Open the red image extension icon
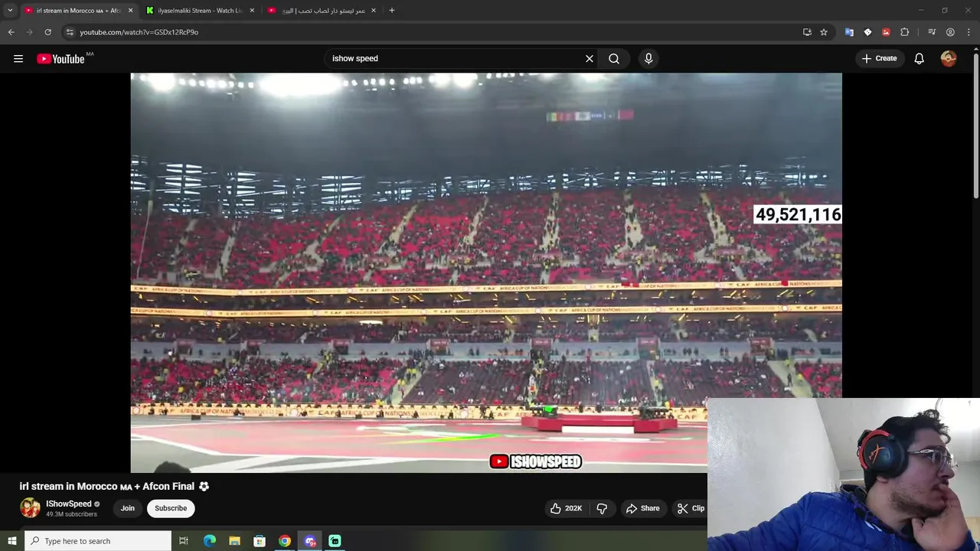Screen dimensions: 980x551 886,32
